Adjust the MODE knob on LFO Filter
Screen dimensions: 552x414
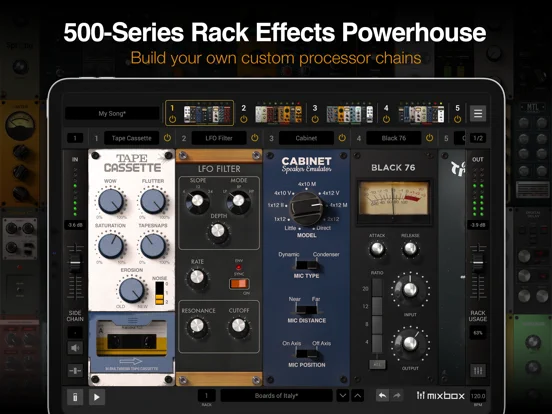coord(238,202)
